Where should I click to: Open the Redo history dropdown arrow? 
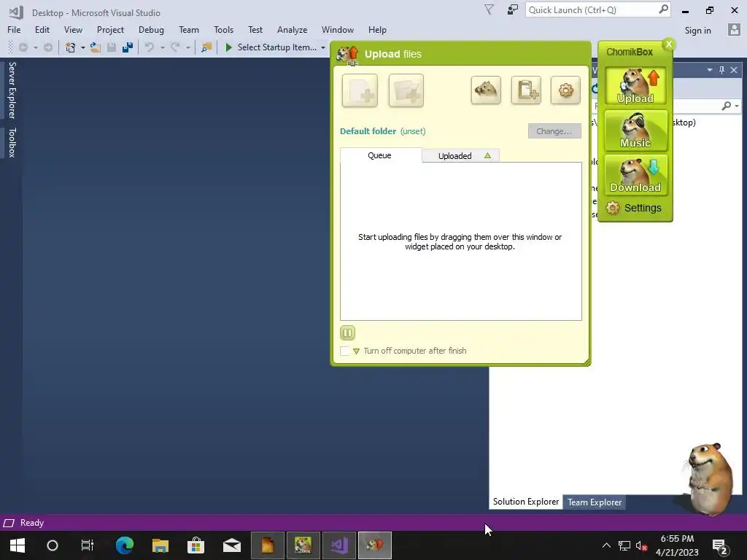point(187,47)
